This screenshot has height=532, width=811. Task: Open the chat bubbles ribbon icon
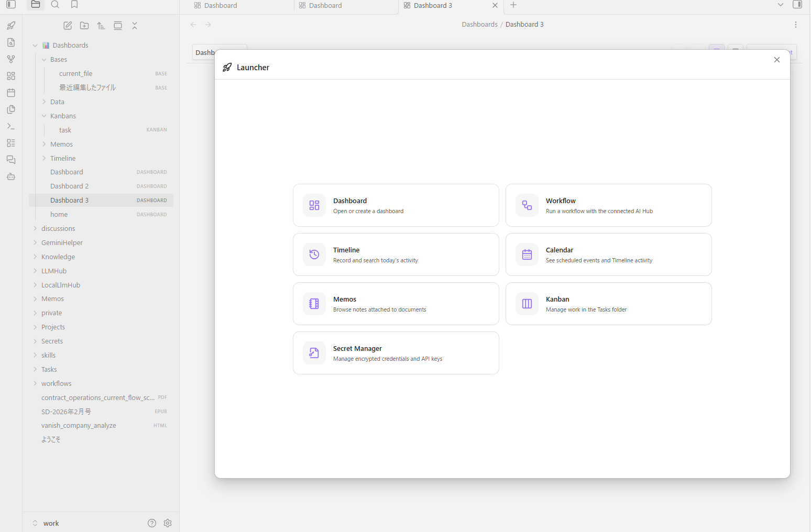click(11, 160)
